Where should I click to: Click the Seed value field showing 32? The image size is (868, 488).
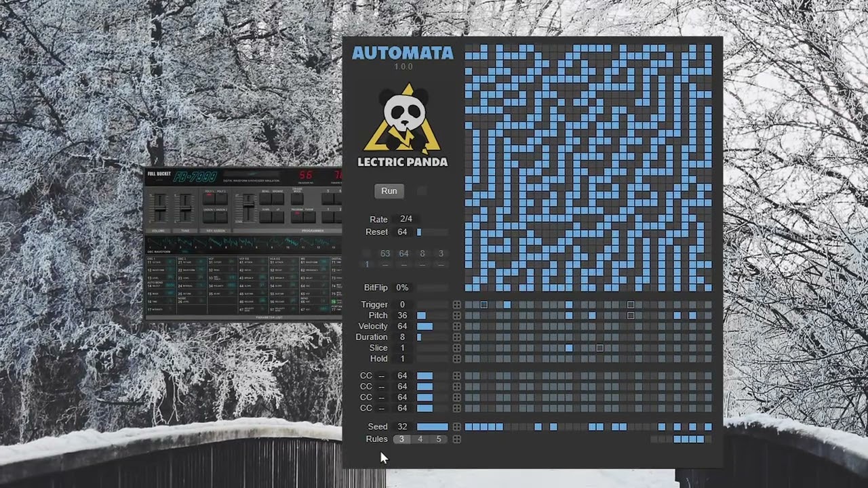coord(402,427)
